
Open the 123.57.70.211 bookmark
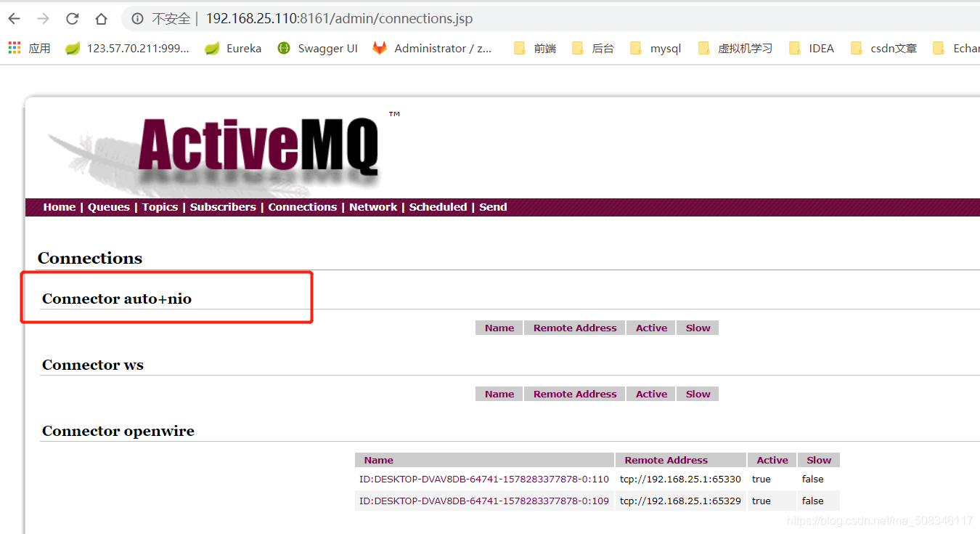click(127, 48)
